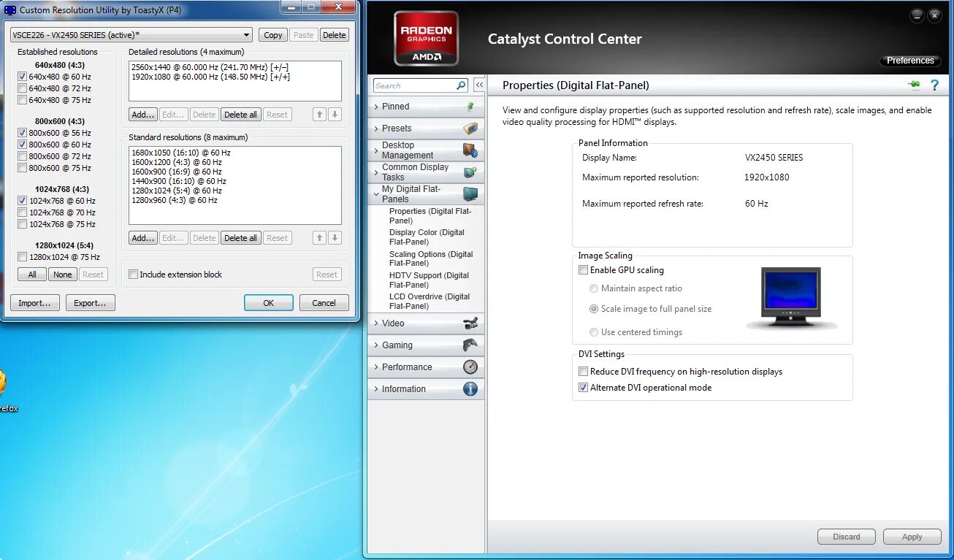Select 2560x1440 @ 60.000 Hz entry
This screenshot has height=560, width=954.
click(x=210, y=67)
